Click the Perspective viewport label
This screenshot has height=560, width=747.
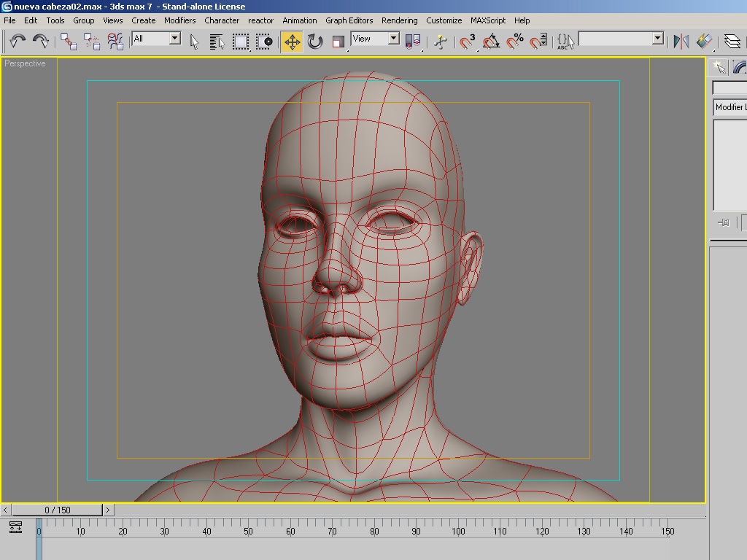click(25, 64)
